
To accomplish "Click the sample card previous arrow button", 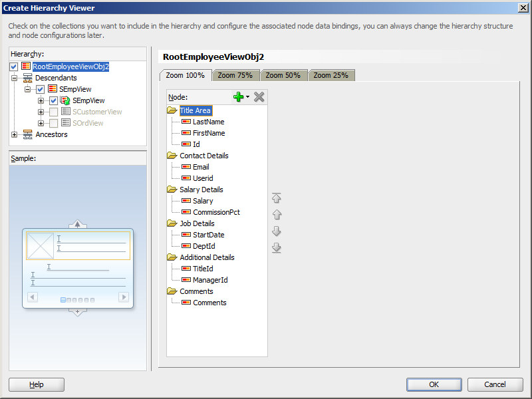I will 32,297.
